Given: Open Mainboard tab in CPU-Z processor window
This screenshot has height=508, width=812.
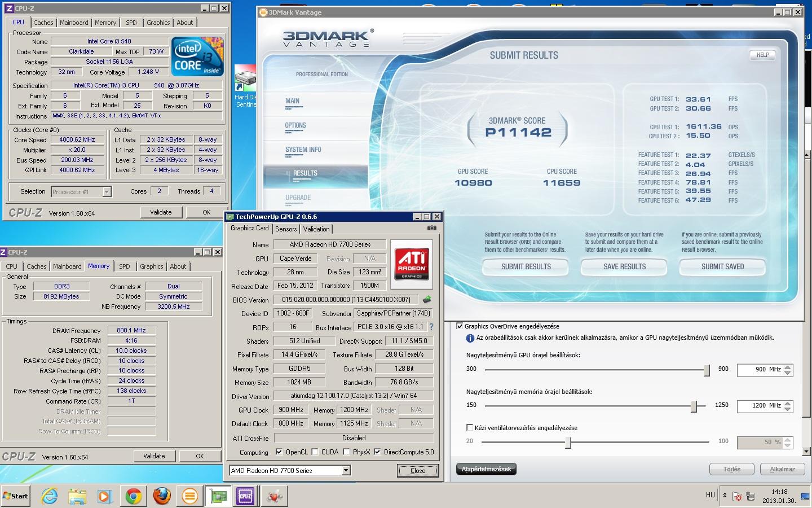Looking at the screenshot, I should tap(74, 23).
